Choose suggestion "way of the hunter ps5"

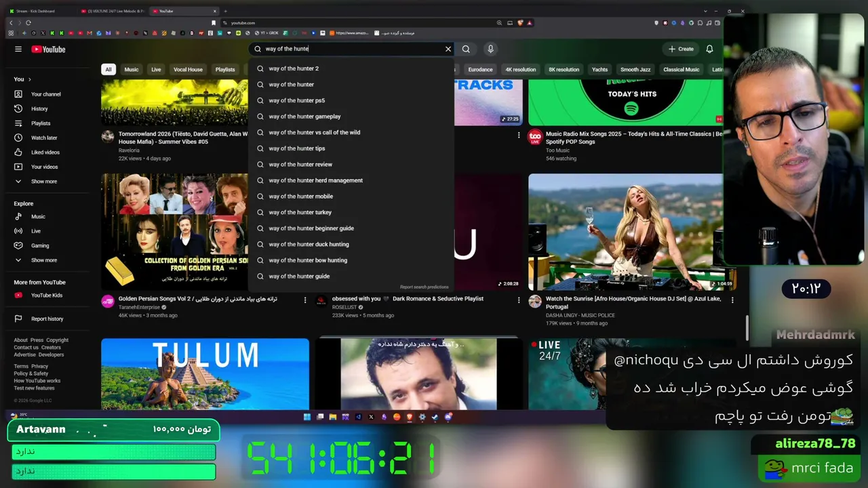[351, 100]
